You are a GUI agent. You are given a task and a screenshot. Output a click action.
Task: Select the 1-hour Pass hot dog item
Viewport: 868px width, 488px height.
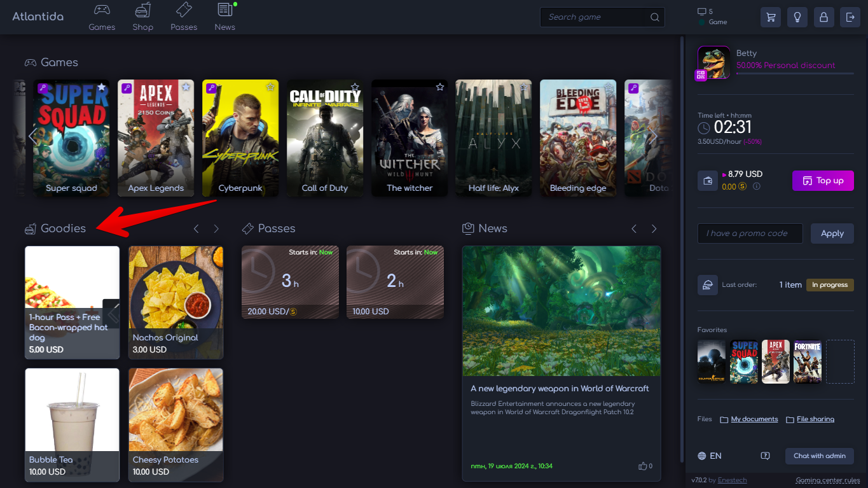[72, 303]
